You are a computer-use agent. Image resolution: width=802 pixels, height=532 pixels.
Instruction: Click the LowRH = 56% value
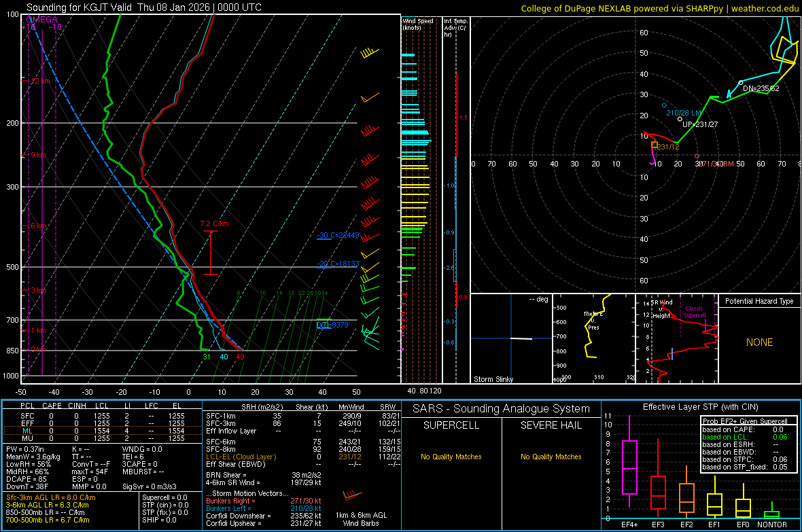coord(28,465)
